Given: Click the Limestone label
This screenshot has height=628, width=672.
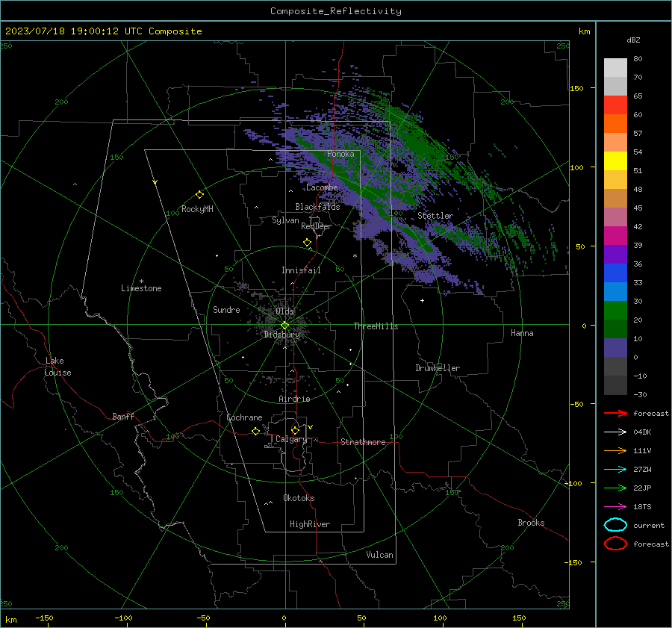Looking at the screenshot, I should (141, 288).
